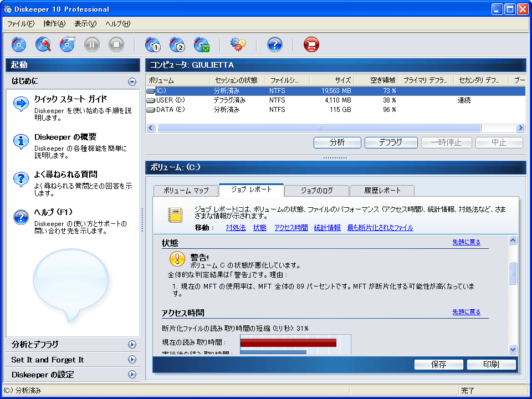Follow the 最も断片化されたファイル link

[x=380, y=228]
